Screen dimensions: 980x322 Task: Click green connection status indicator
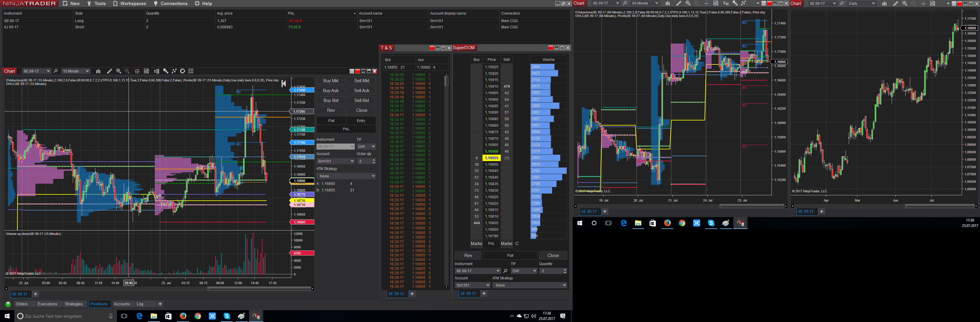(x=8, y=304)
